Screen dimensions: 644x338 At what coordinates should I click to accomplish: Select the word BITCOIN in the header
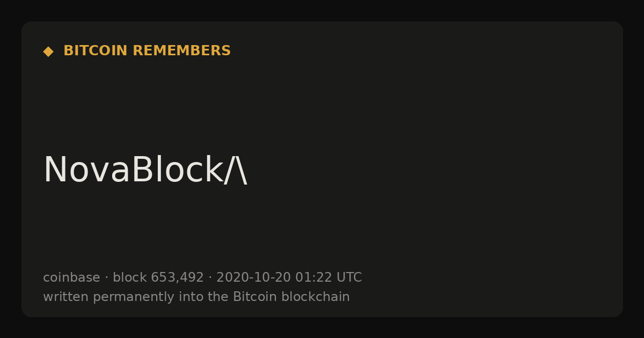coord(96,51)
